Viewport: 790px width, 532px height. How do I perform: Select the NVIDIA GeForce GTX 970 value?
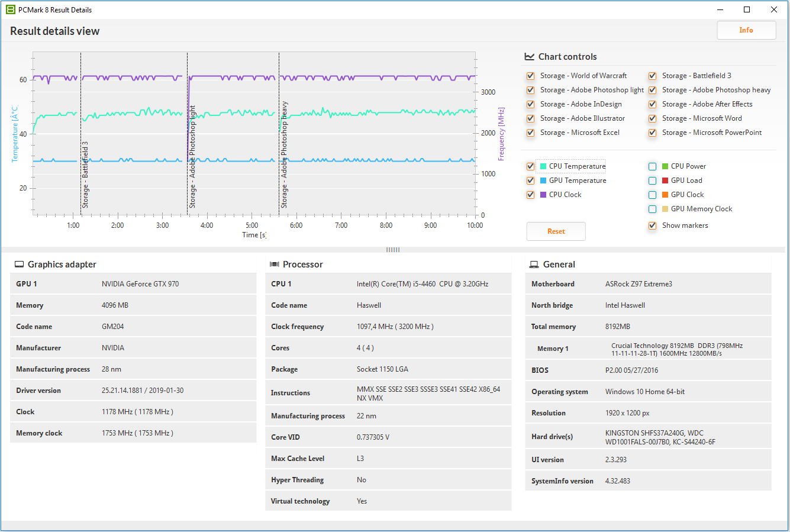(140, 284)
